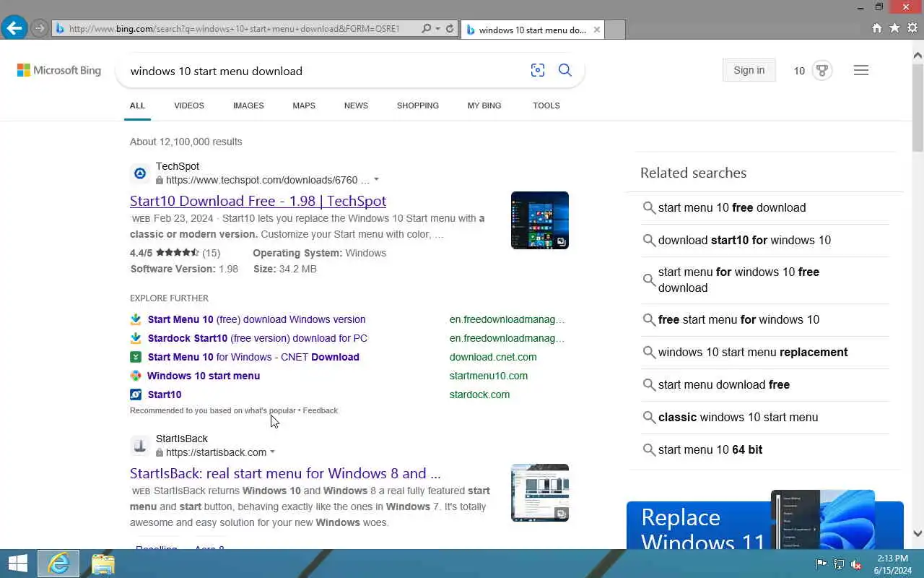Search related 'free start menu for windows 10'

click(x=765, y=319)
